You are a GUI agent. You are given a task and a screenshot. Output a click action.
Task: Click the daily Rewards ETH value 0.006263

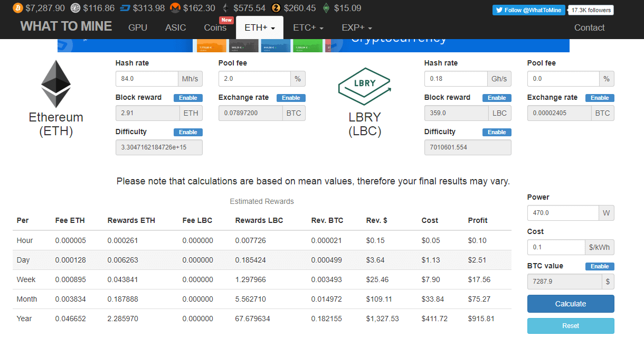pyautogui.click(x=123, y=260)
